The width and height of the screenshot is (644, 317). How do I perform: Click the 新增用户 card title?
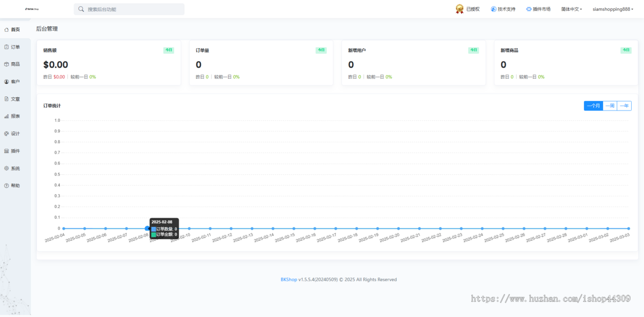(x=357, y=50)
